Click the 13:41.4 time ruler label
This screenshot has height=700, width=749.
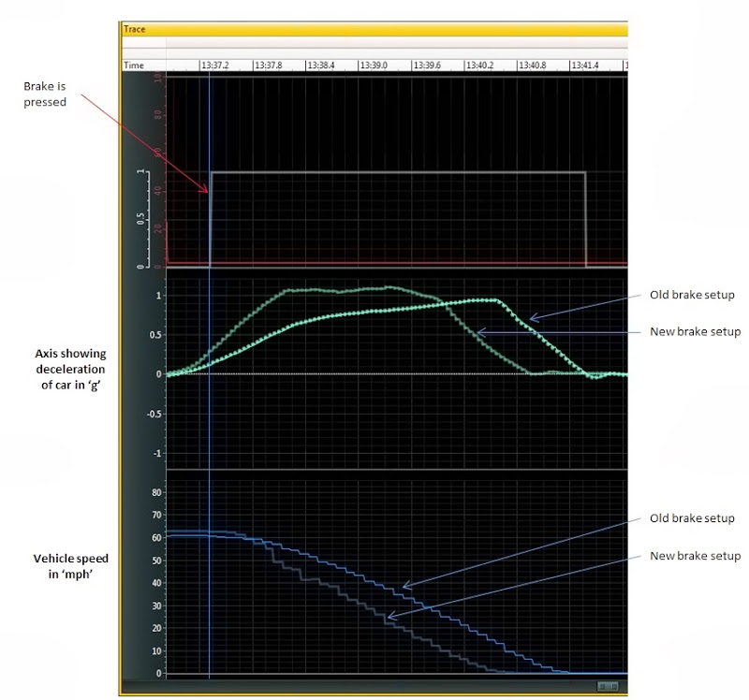click(x=584, y=66)
